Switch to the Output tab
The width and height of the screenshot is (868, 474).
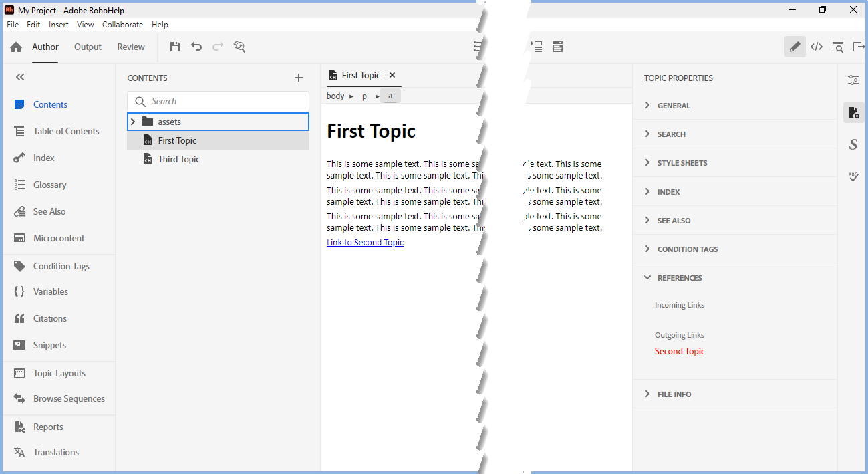tap(88, 47)
